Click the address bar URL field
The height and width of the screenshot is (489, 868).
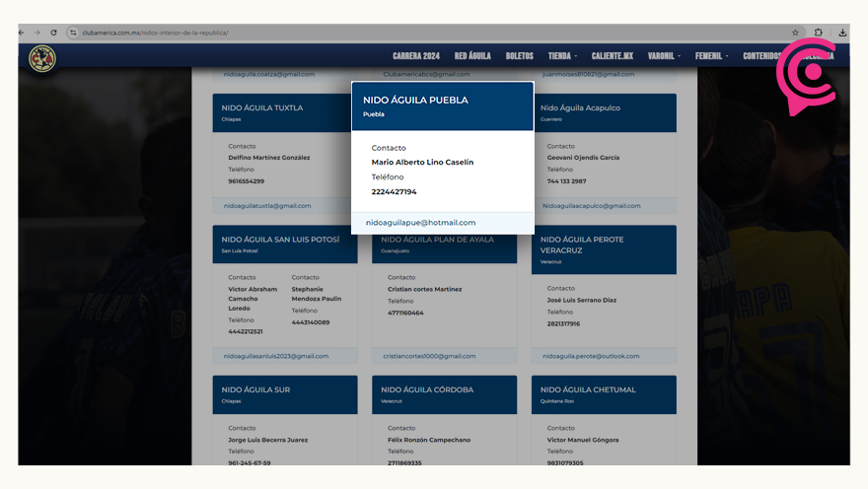tap(432, 33)
